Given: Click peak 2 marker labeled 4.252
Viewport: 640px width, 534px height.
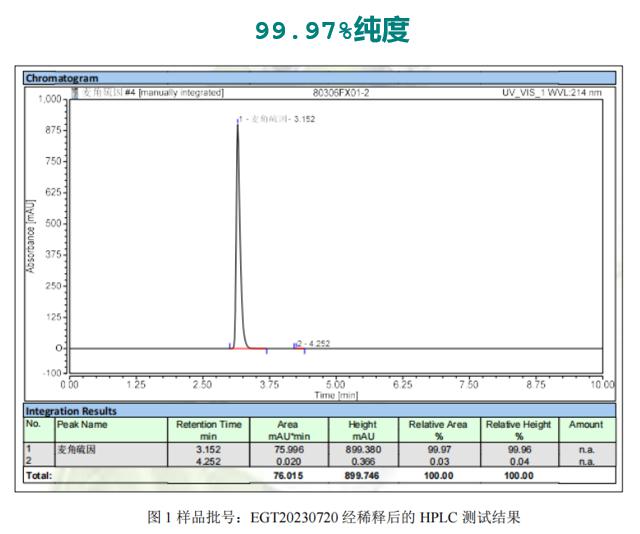Looking at the screenshot, I should 296,345.
